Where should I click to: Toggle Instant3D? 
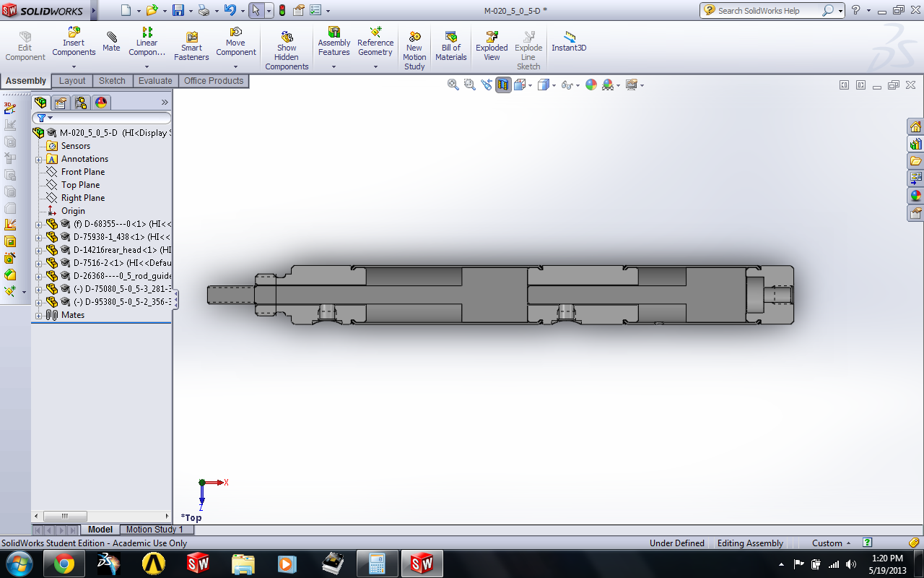[569, 42]
